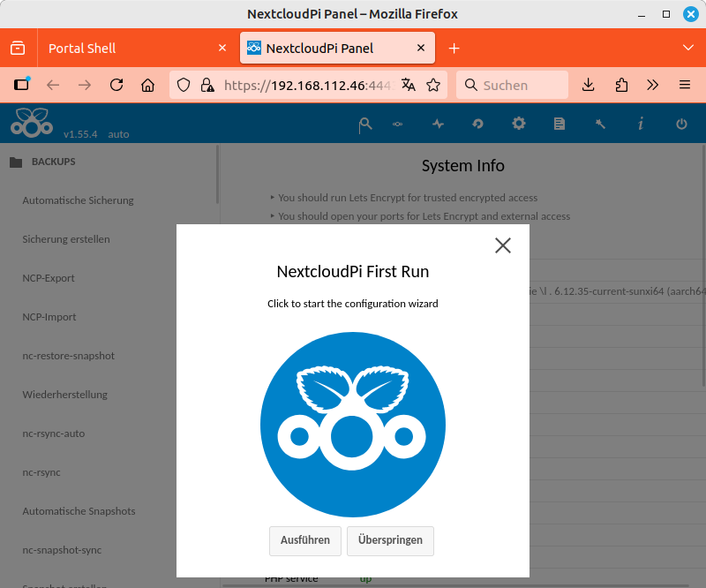Screen dimensions: 706x588
Task: Click the italic i system info icon
Action: [x=641, y=124]
